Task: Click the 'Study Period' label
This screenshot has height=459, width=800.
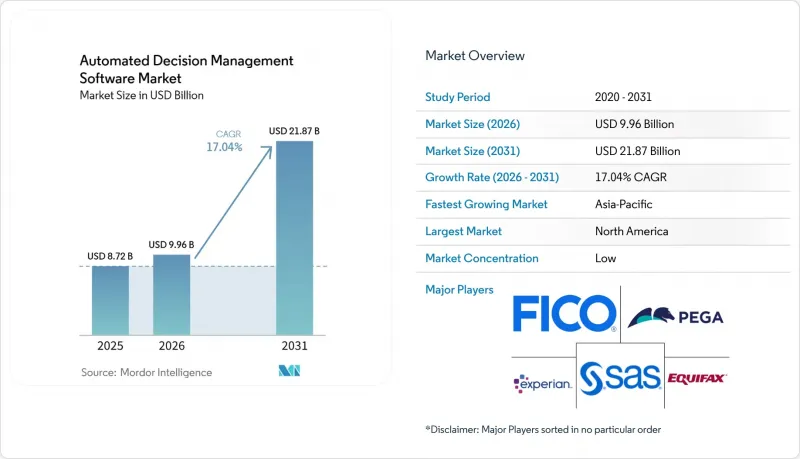Action: click(x=458, y=97)
